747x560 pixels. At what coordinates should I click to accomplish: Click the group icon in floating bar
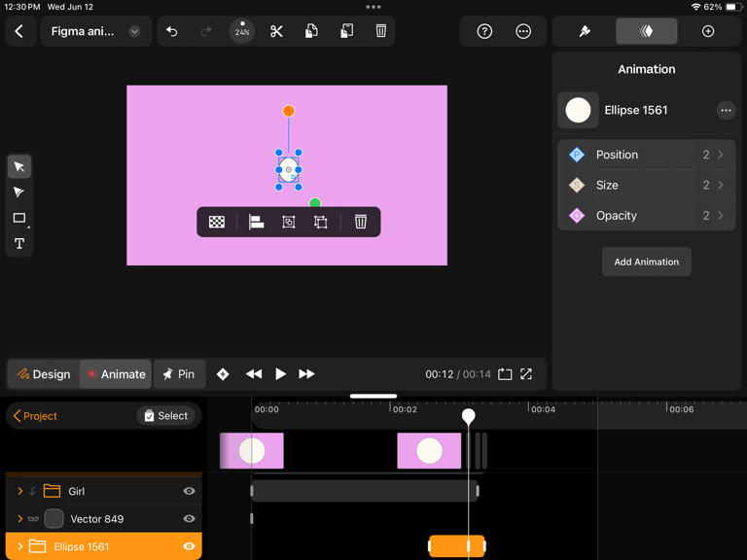coord(289,222)
